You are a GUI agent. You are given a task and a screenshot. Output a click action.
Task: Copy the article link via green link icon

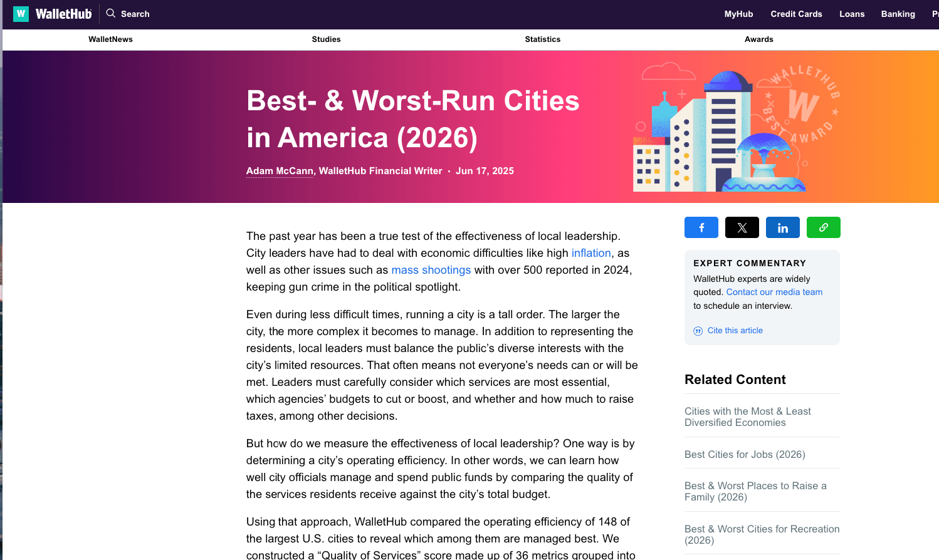point(823,227)
